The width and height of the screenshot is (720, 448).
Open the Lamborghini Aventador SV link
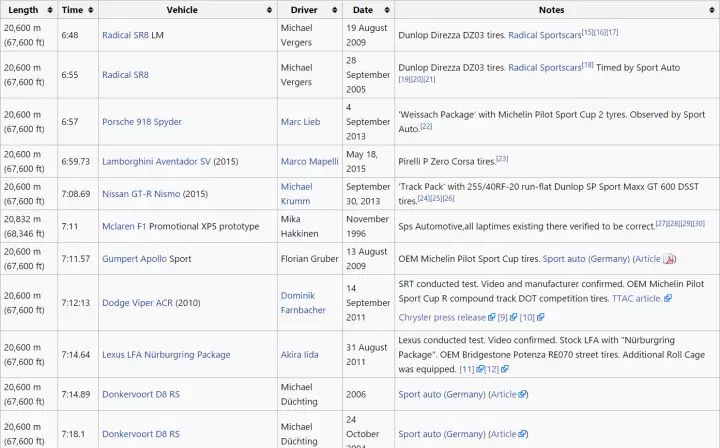click(156, 162)
